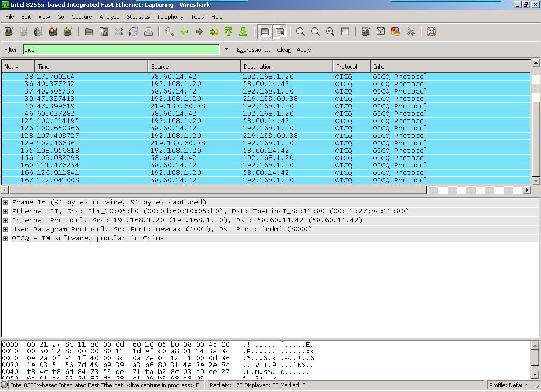Jump to the first packet
The image size is (541, 392).
(x=229, y=32)
